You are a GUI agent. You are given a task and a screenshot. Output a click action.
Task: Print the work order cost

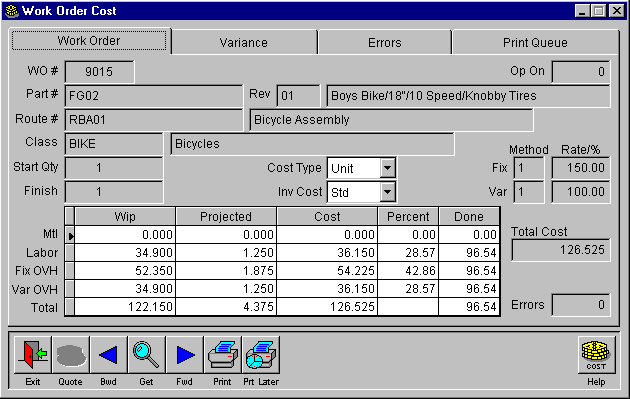223,355
